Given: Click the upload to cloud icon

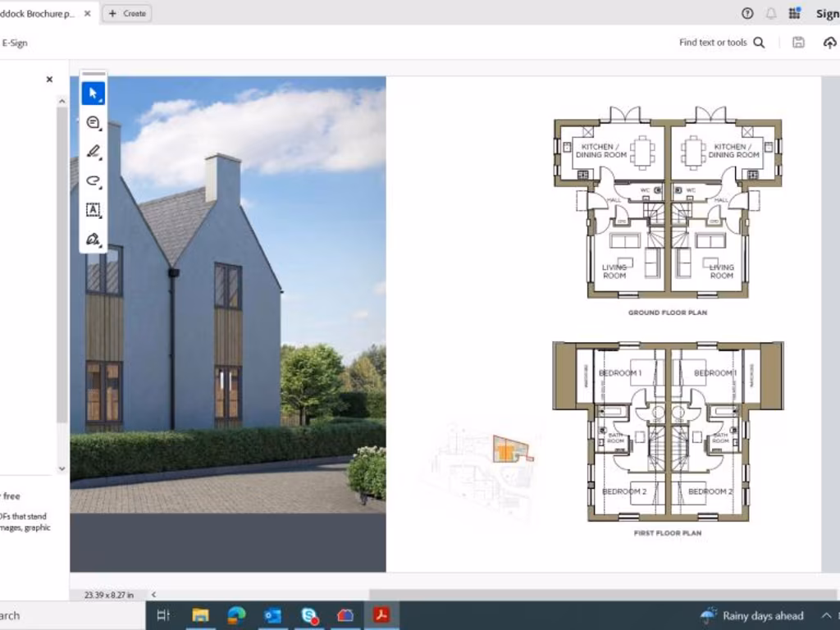Looking at the screenshot, I should (829, 43).
